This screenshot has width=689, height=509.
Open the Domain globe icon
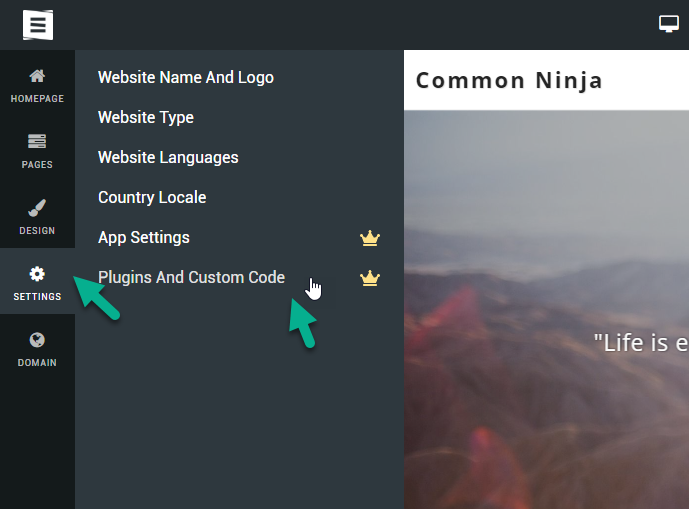pos(37,340)
